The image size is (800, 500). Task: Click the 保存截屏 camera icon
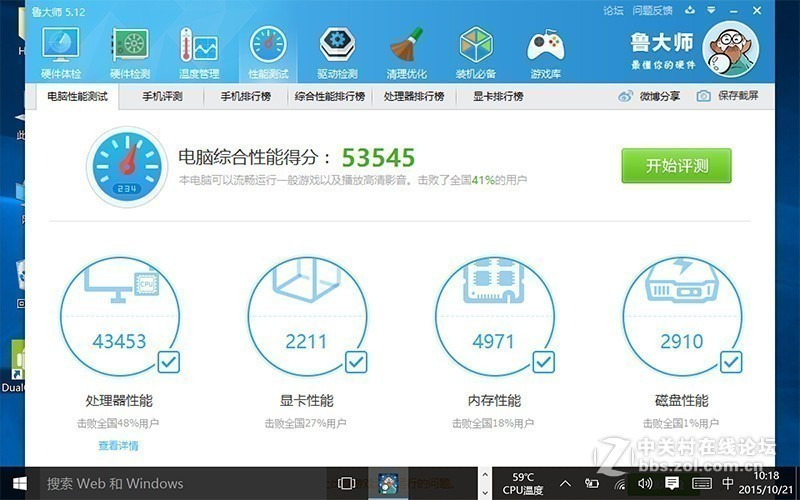(x=704, y=96)
